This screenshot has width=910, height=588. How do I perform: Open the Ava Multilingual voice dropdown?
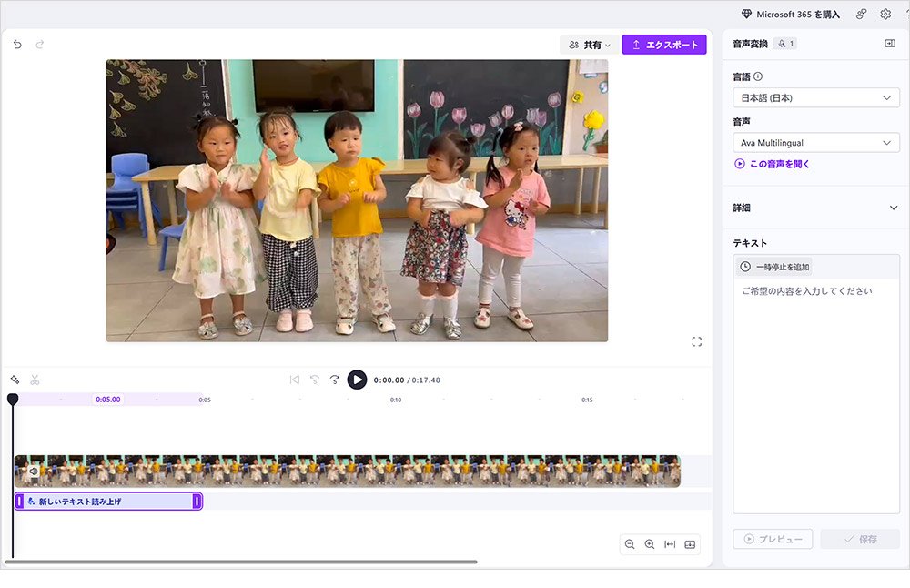tap(814, 142)
